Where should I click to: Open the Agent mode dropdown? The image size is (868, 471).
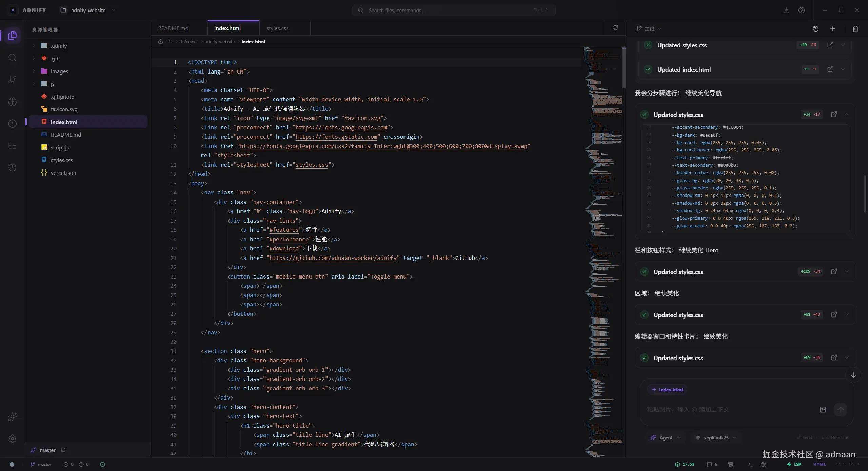point(666,438)
